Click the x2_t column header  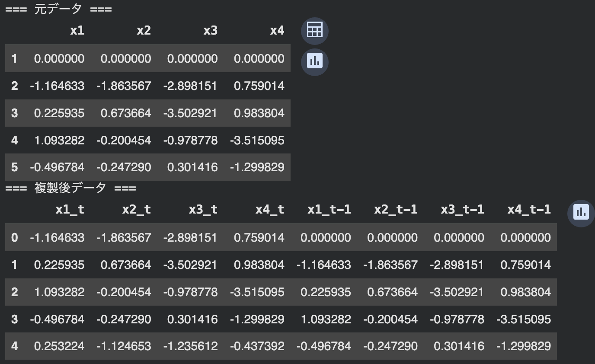[x=136, y=210]
